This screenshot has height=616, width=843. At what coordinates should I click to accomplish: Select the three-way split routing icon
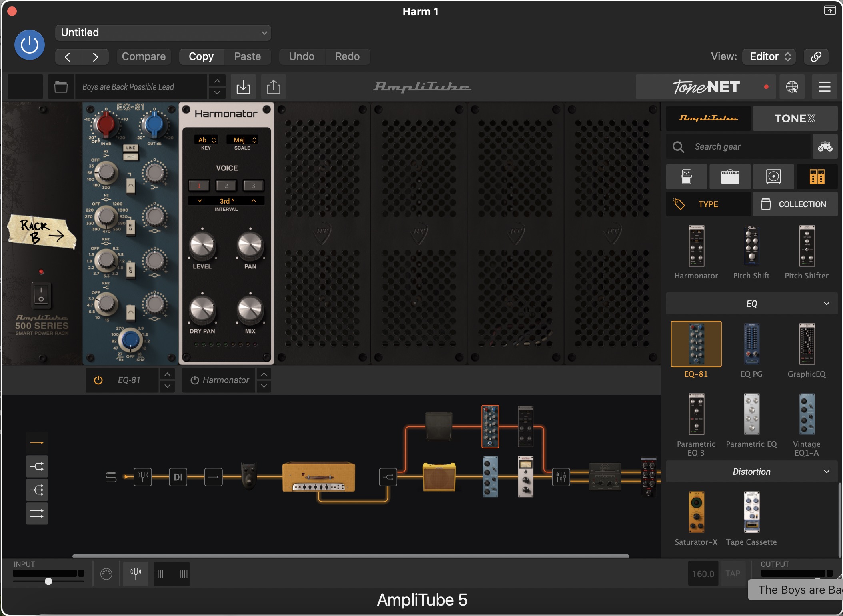pos(37,490)
